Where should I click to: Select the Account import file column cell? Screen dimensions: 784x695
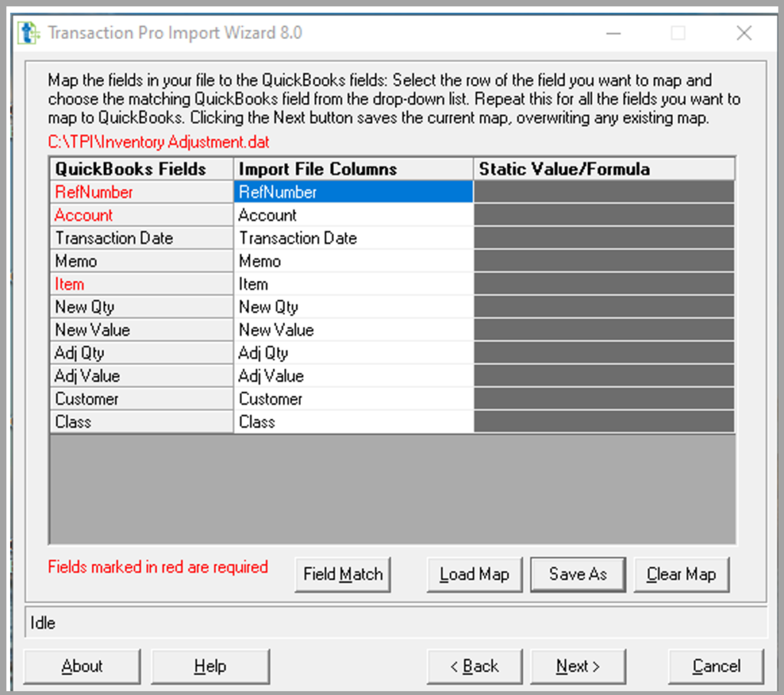coord(353,215)
